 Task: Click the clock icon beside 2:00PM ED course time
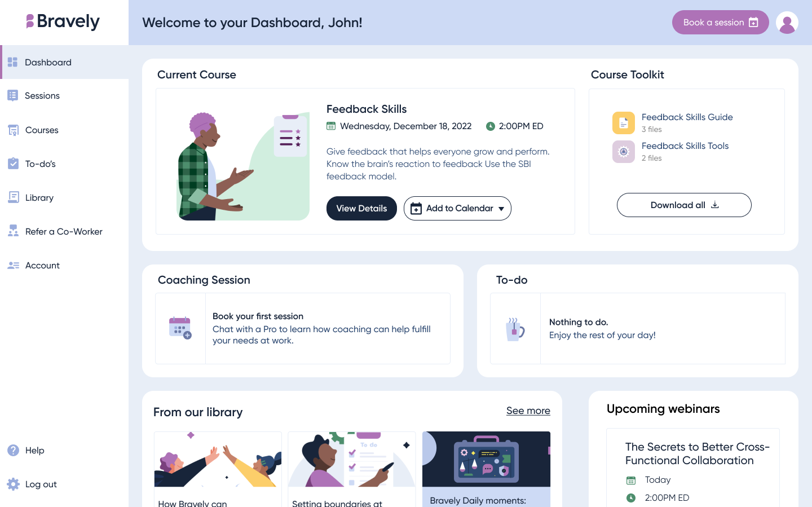(491, 126)
